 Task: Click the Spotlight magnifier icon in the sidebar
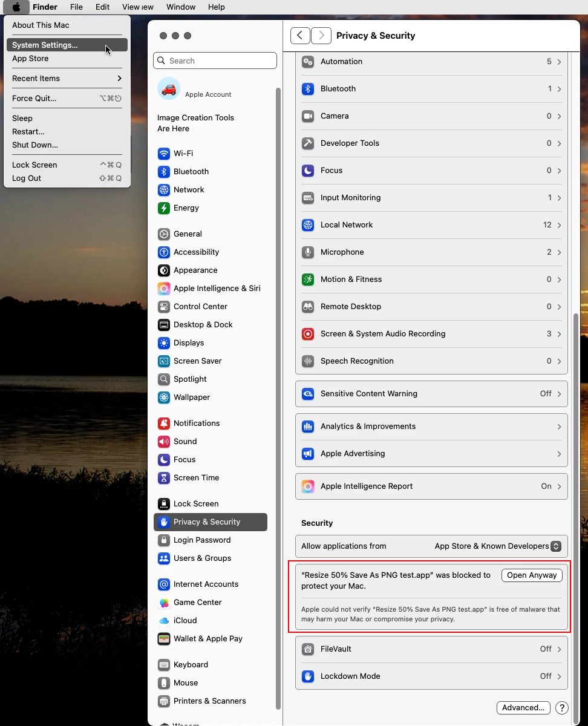click(164, 379)
